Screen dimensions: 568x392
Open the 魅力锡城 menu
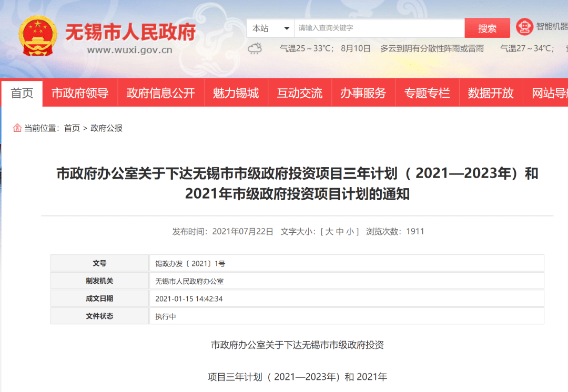pos(236,93)
